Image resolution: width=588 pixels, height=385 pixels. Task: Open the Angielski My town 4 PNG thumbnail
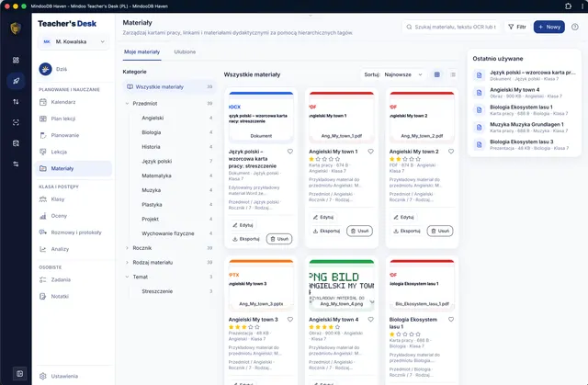pos(341,286)
